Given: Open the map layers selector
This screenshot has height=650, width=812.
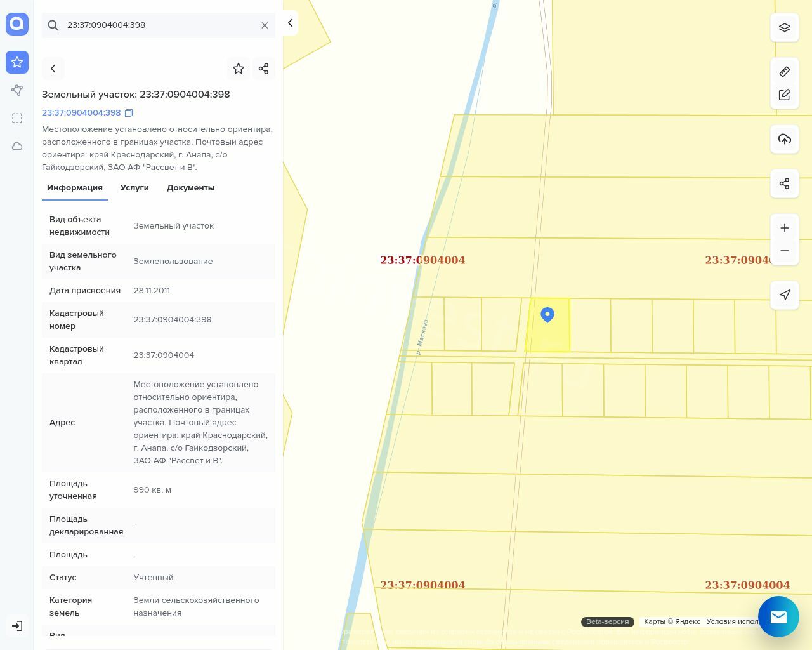Looking at the screenshot, I should point(785,28).
